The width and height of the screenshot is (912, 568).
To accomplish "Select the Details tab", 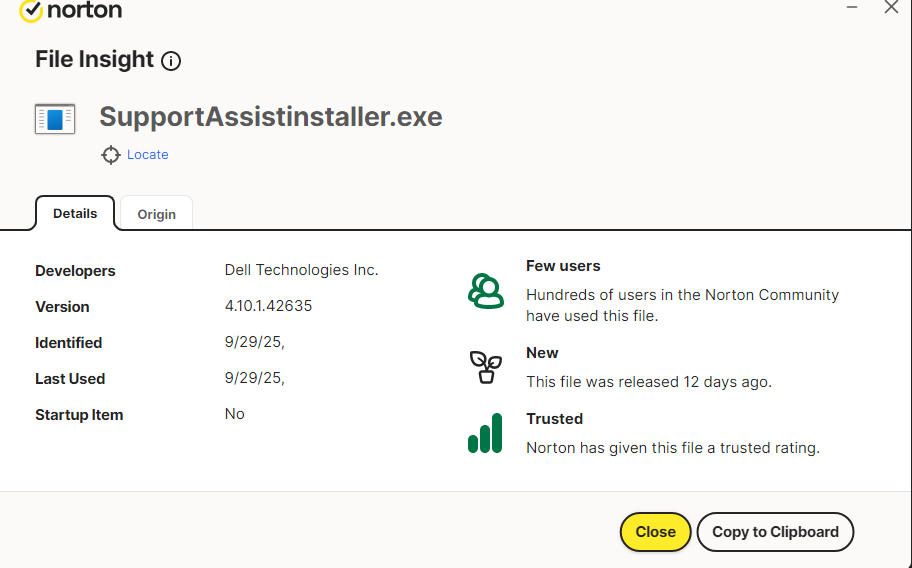I will (x=75, y=213).
